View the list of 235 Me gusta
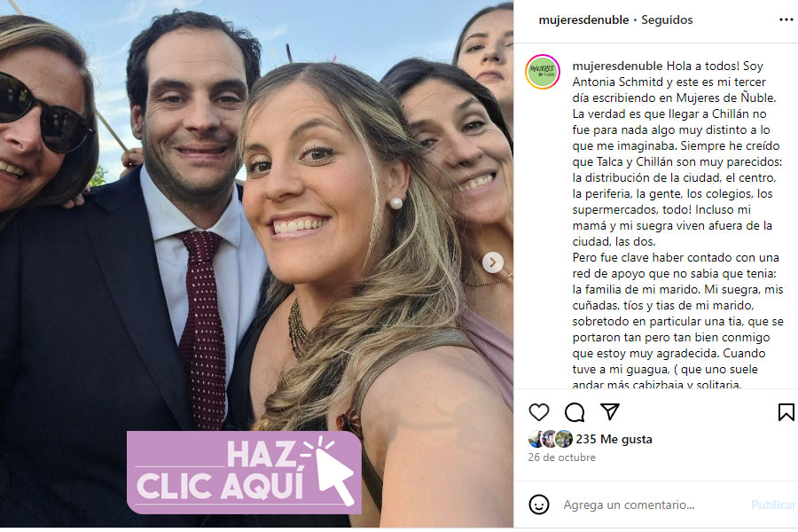 [x=614, y=439]
